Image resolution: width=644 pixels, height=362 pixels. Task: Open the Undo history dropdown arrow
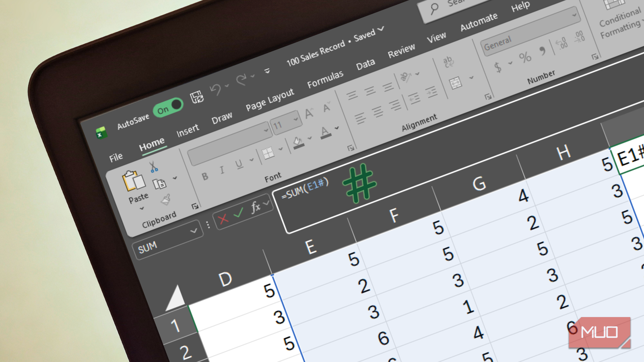pyautogui.click(x=227, y=85)
